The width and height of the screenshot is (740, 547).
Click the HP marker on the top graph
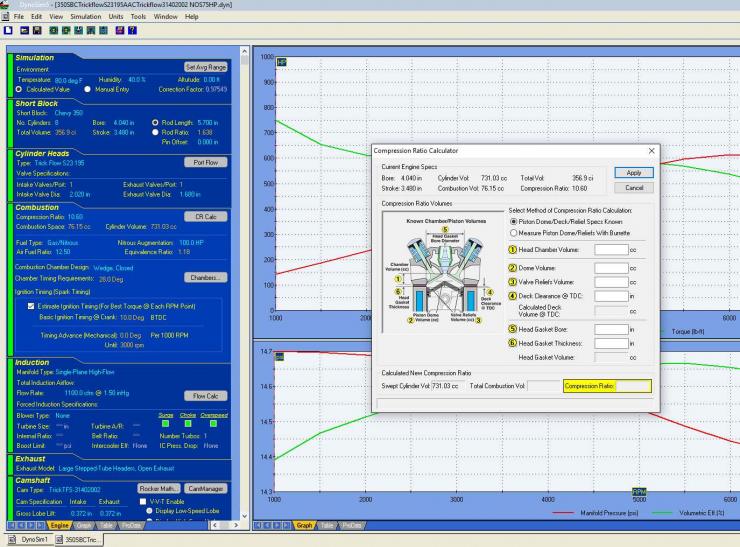click(281, 62)
